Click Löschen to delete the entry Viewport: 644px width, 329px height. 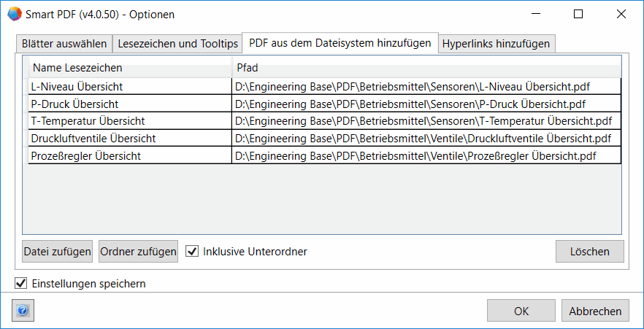coord(589,252)
